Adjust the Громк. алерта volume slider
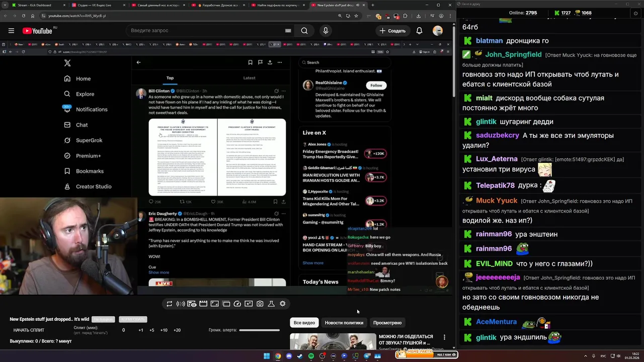Viewport: 644px width, 362px height. coord(259,330)
